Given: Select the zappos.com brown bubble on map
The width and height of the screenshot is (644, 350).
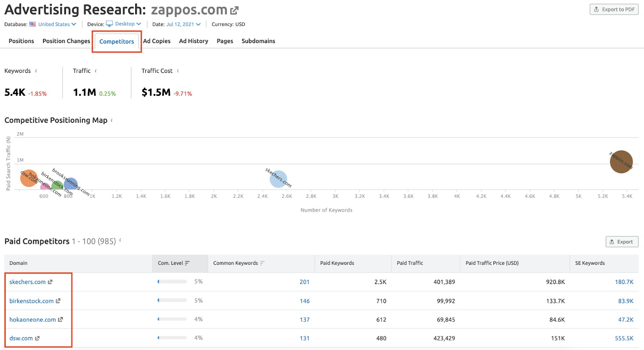Looking at the screenshot, I should coord(621,162).
